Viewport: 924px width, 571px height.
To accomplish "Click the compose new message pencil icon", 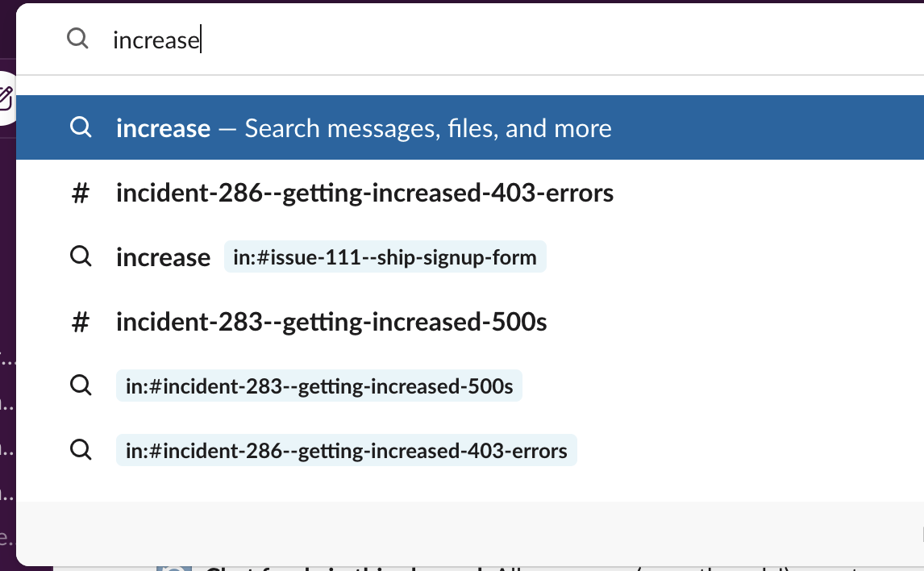I will (x=6, y=98).
